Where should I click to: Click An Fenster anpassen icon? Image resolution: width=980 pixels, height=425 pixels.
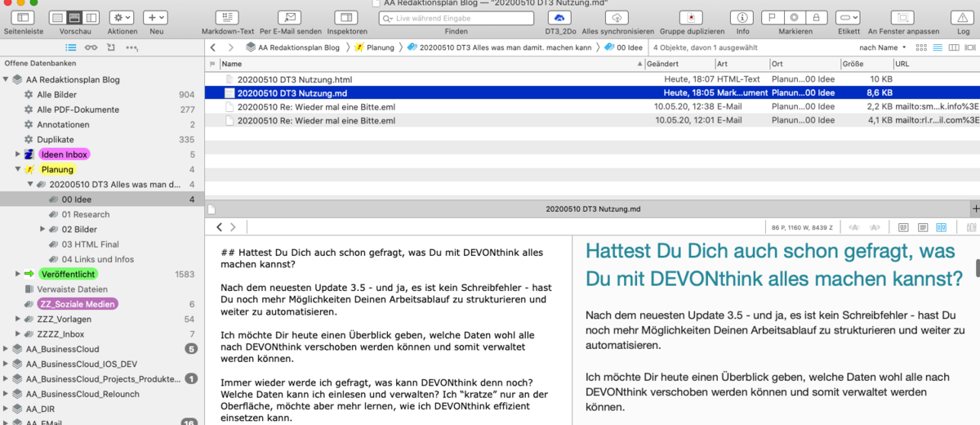click(x=902, y=17)
